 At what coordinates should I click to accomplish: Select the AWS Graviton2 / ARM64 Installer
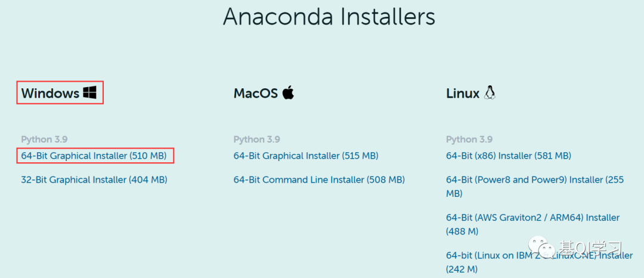tap(532, 224)
